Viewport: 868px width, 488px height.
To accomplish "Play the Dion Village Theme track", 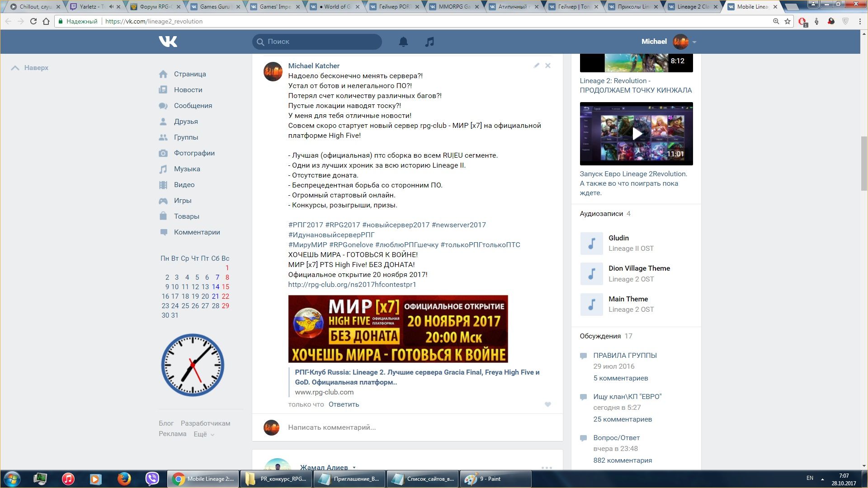I will click(x=591, y=274).
